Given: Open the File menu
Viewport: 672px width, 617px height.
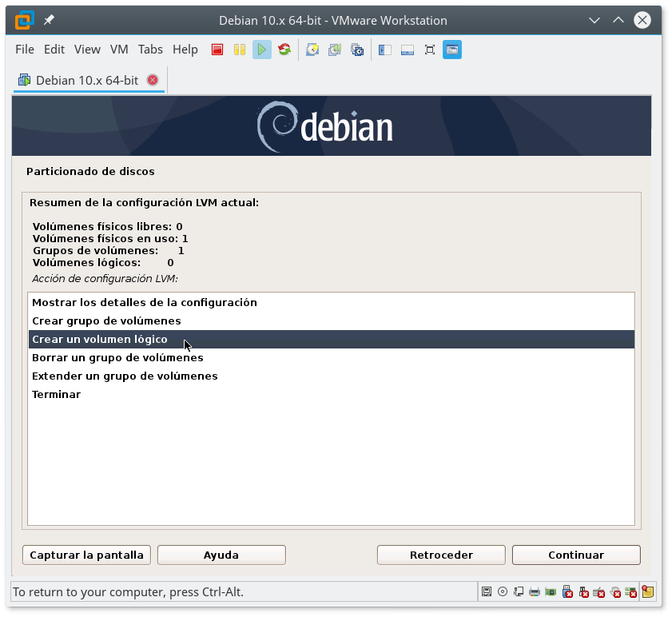Looking at the screenshot, I should click(x=25, y=50).
